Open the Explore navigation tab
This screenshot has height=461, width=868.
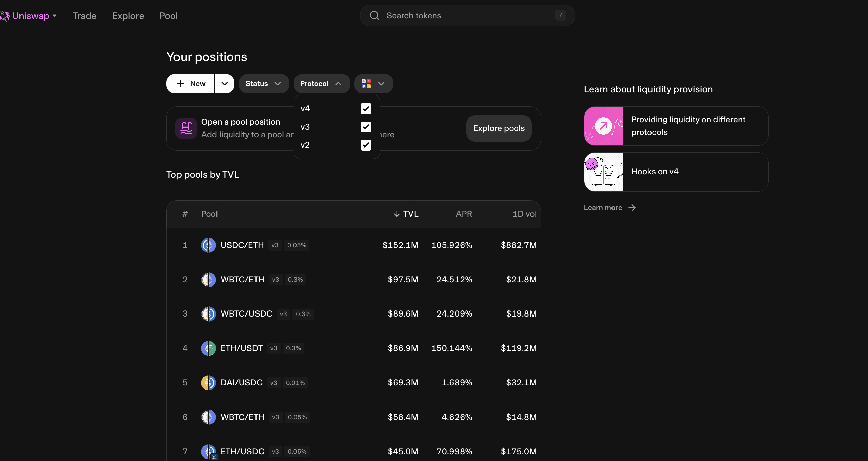[x=128, y=16]
